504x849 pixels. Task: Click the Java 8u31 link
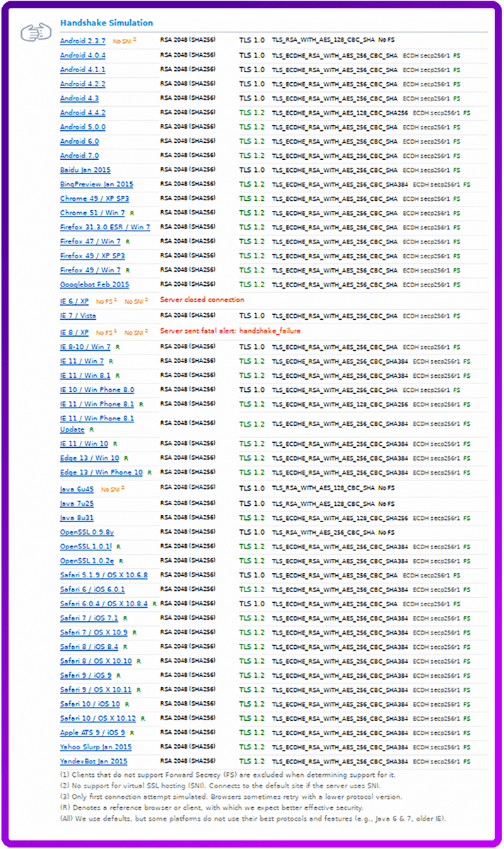point(77,518)
